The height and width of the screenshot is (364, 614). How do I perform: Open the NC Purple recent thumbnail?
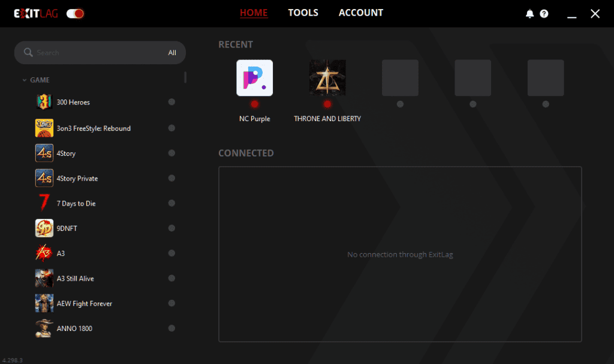[254, 77]
